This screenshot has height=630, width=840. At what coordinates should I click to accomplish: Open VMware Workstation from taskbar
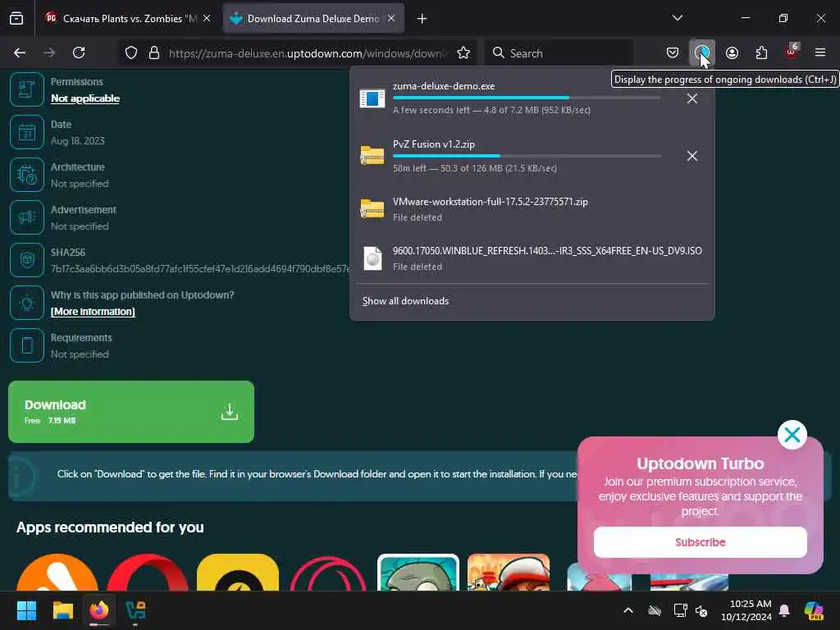coord(135,610)
